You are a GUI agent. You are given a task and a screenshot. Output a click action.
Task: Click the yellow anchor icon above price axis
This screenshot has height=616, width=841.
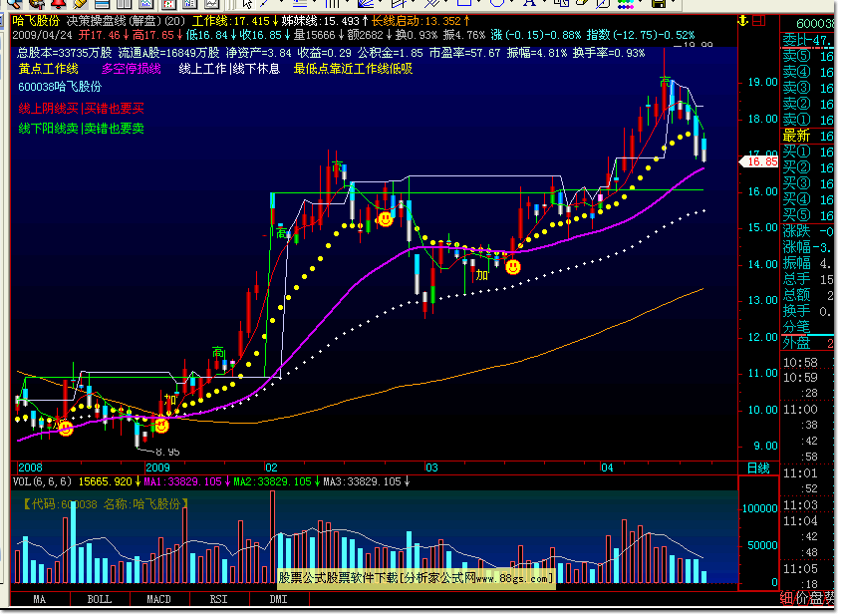[x=742, y=21]
